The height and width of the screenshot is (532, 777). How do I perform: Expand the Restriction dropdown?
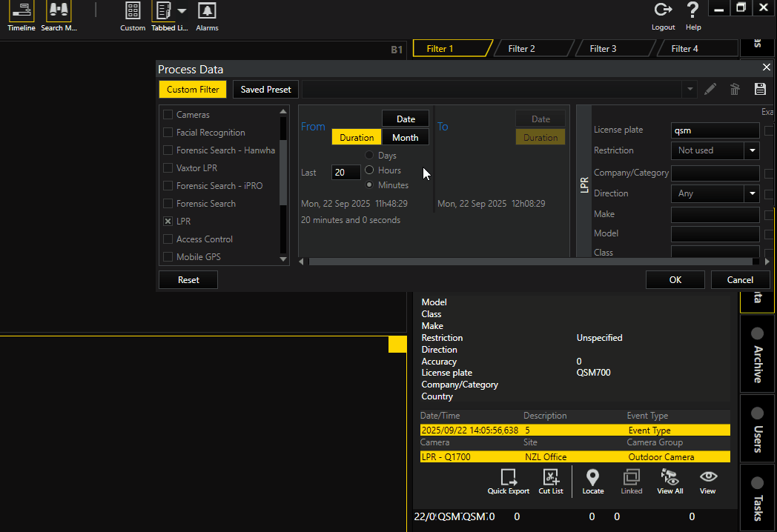point(753,150)
